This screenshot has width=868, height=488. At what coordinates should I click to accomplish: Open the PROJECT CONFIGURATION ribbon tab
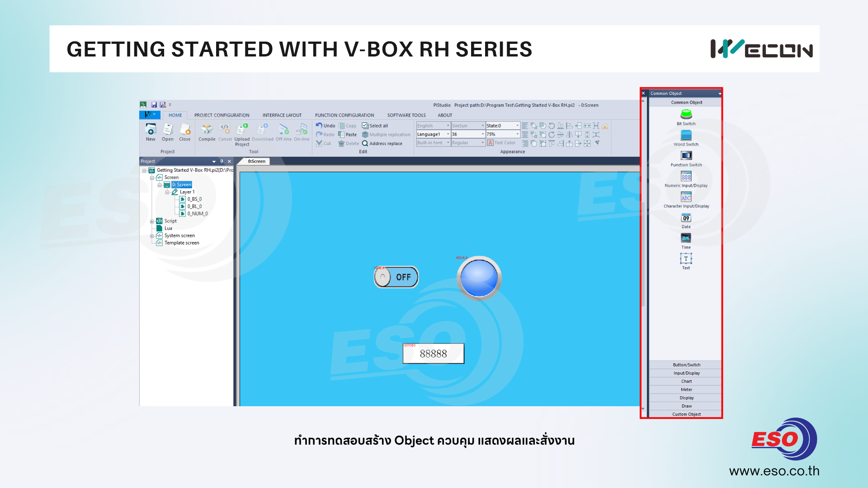[x=222, y=115]
